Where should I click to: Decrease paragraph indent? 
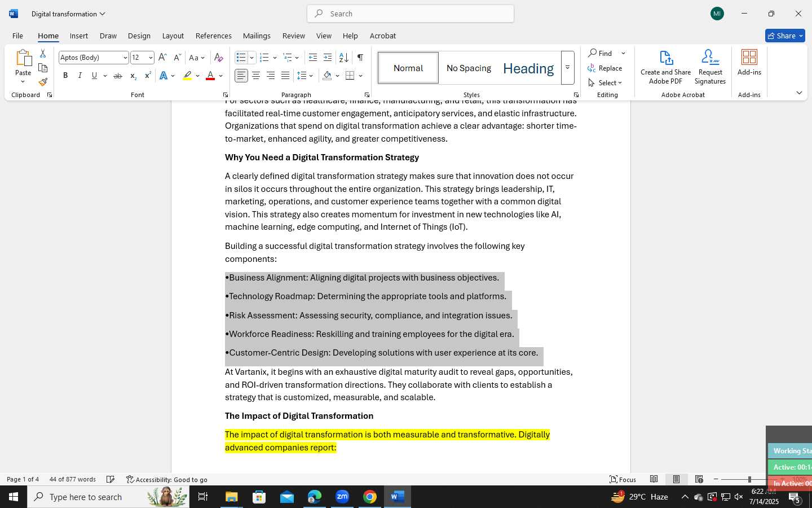pyautogui.click(x=313, y=58)
